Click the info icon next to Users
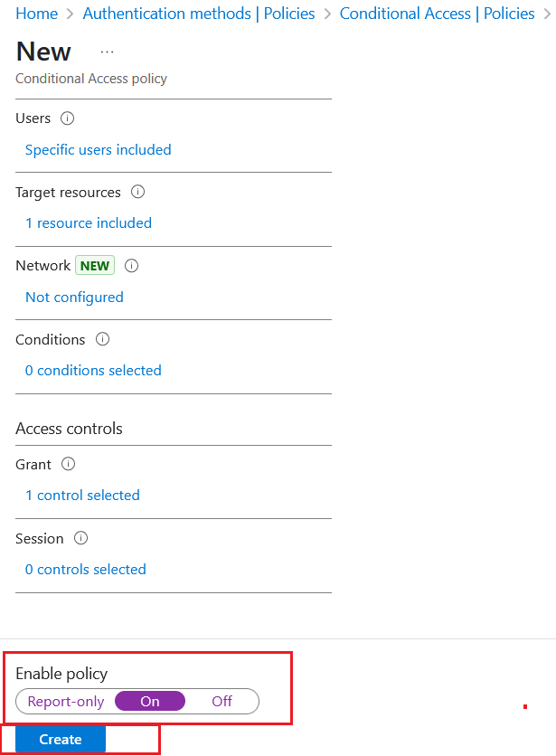This screenshot has width=556, height=756. click(x=67, y=118)
